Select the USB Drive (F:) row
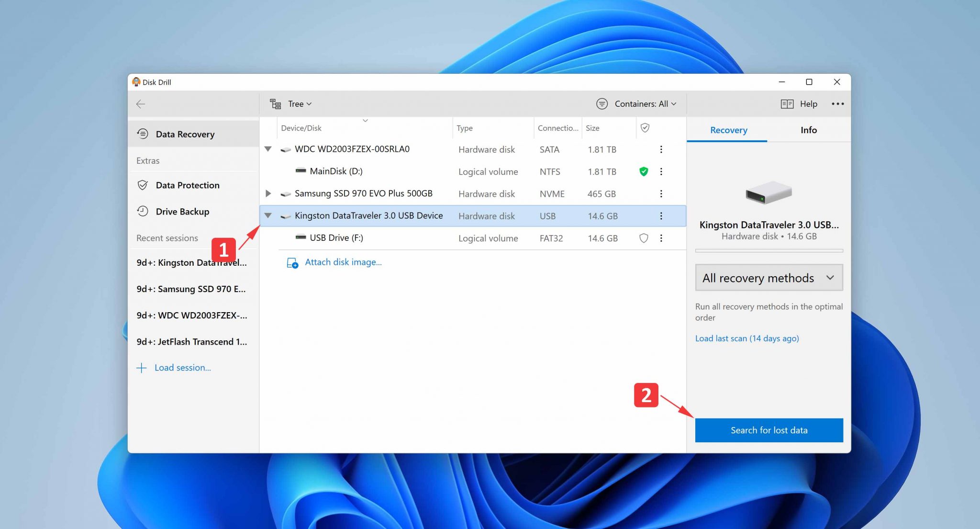The width and height of the screenshot is (980, 529). tap(473, 238)
